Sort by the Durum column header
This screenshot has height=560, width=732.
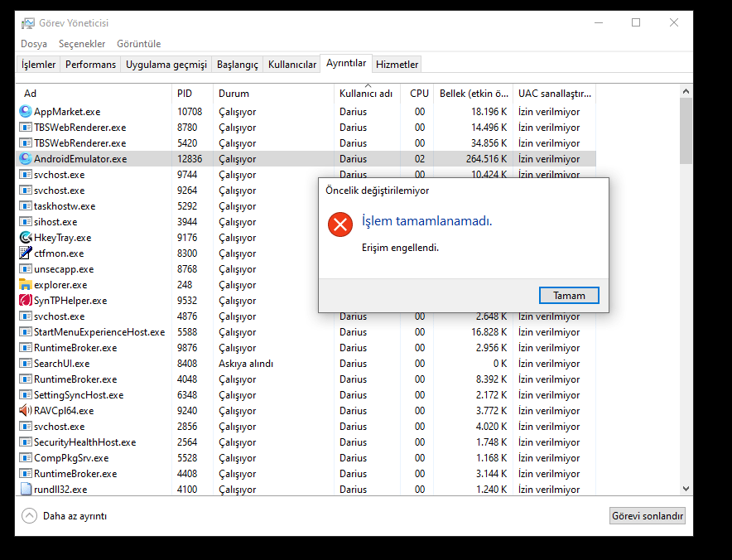click(273, 94)
